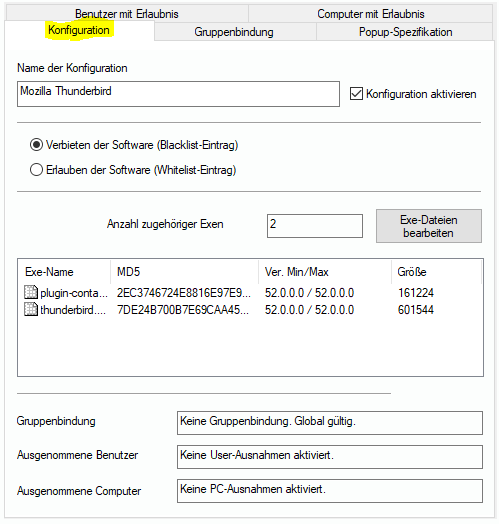Click the Exe-Dateien bearbeiten button
This screenshot has width=499, height=524.
[x=429, y=226]
